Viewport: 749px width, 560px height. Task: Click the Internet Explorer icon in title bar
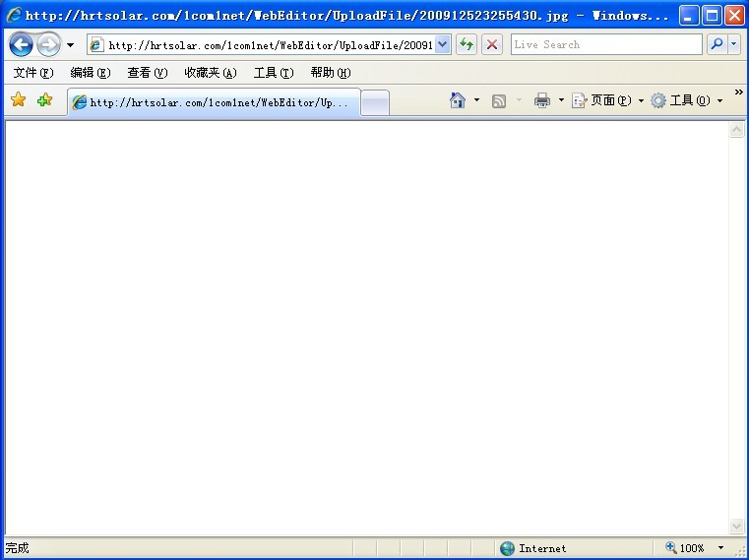14,15
